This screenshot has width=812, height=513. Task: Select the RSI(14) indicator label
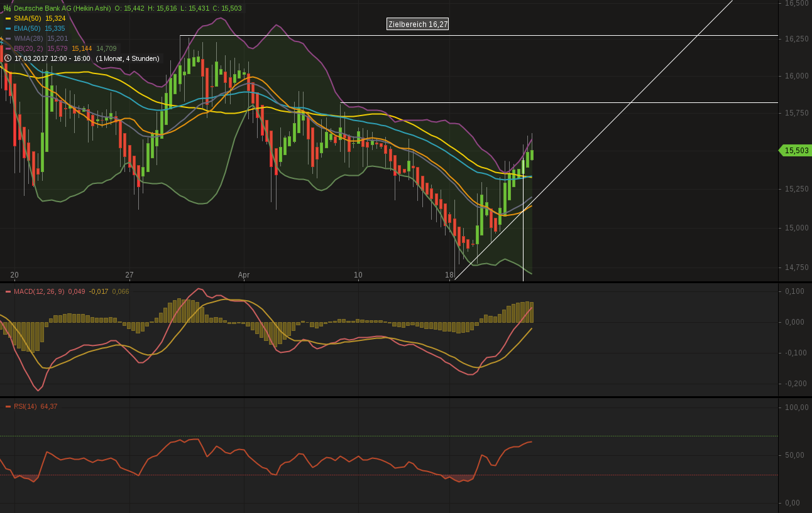click(x=25, y=406)
